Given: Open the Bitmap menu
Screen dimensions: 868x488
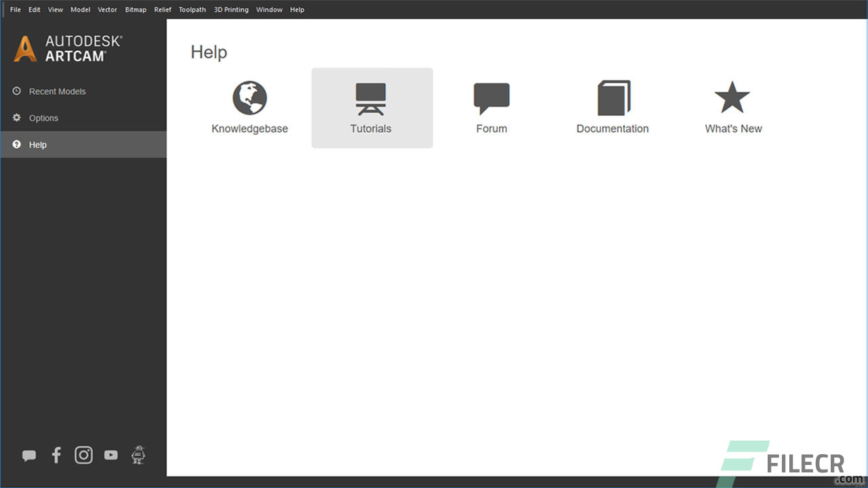Looking at the screenshot, I should click(x=136, y=9).
